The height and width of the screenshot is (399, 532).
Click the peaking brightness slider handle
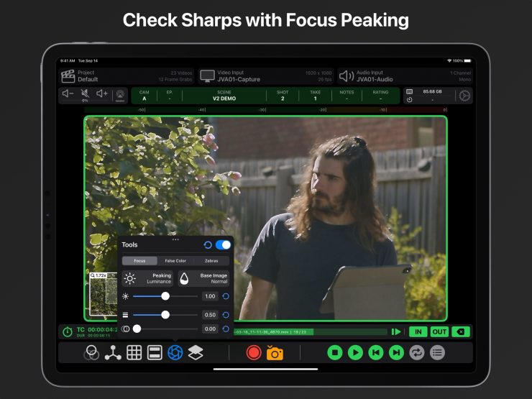pos(165,296)
